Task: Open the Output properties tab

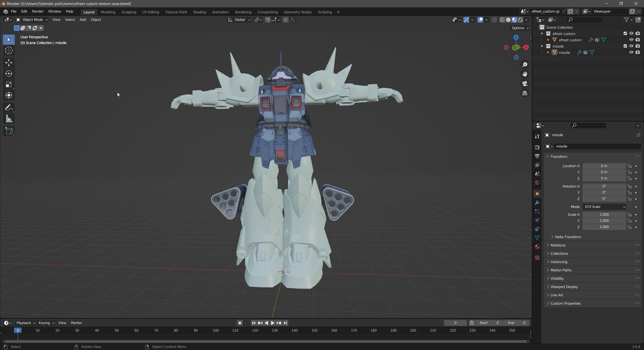Action: pos(537,156)
